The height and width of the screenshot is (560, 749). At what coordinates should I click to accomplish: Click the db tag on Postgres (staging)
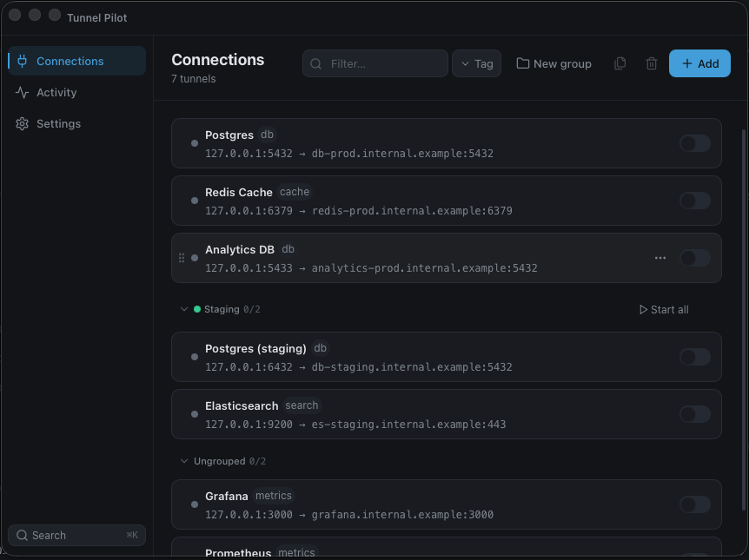coord(320,348)
